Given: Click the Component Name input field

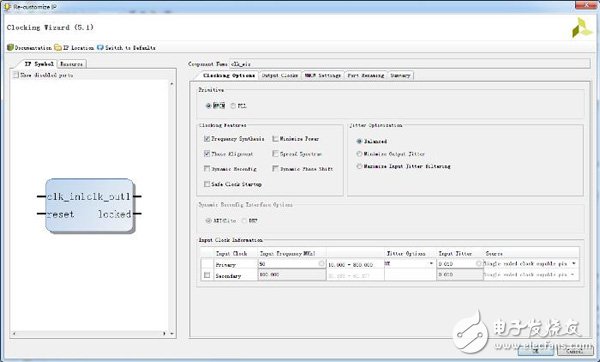Looking at the screenshot, I should pyautogui.click(x=409, y=64).
